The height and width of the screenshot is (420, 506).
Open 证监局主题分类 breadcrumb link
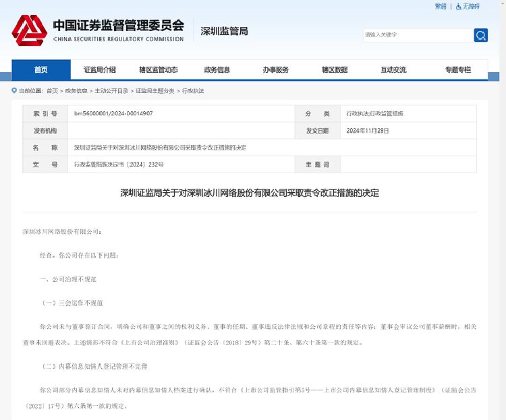tap(155, 91)
